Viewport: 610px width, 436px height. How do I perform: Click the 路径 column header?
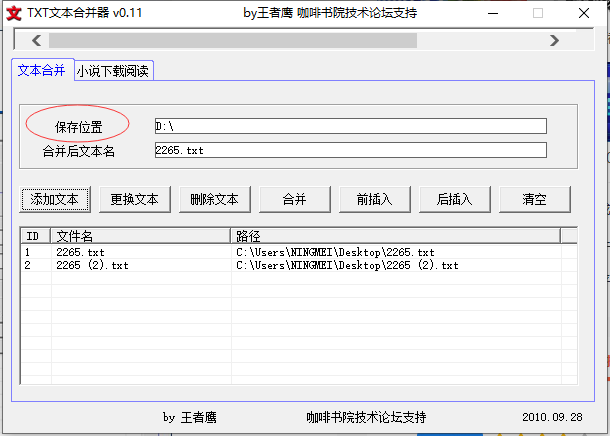pos(396,236)
